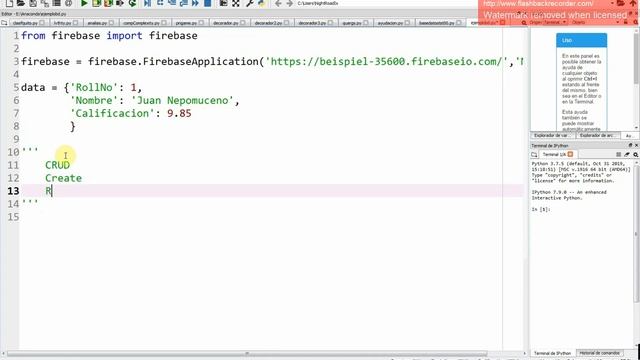Screen dimensions: 640x360
Task: Save the current file
Action: click(x=33, y=3)
